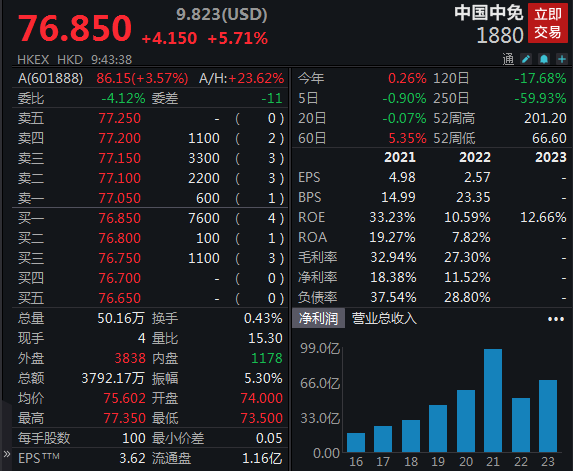Screen dimensions: 573x471
Task: Add stock to watchlist with plus icon
Action: (x=562, y=59)
